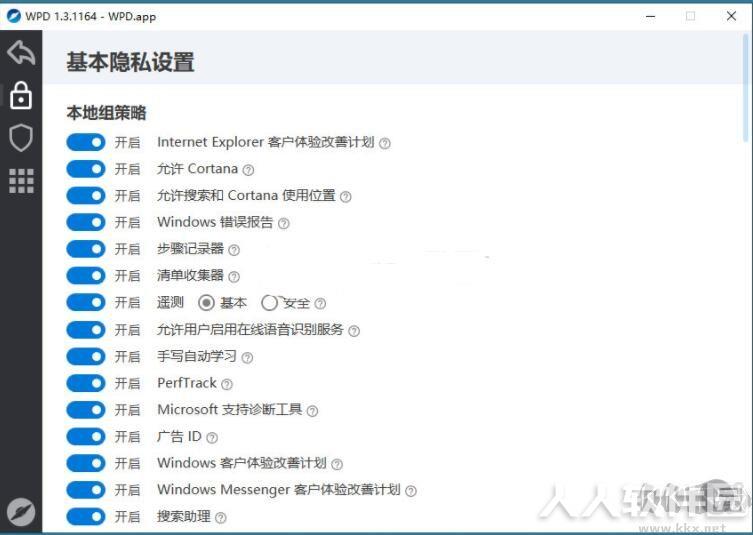Close the WPD window
753x535 pixels.
pyautogui.click(x=731, y=16)
